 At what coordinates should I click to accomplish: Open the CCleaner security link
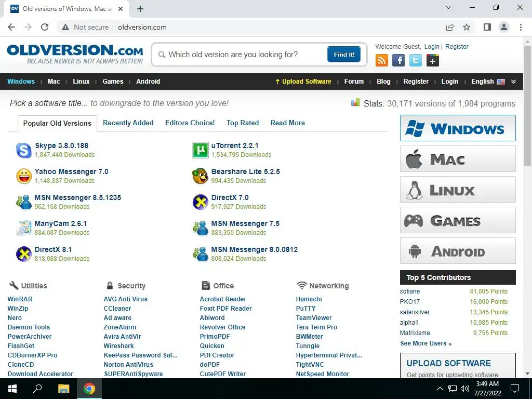tap(117, 309)
